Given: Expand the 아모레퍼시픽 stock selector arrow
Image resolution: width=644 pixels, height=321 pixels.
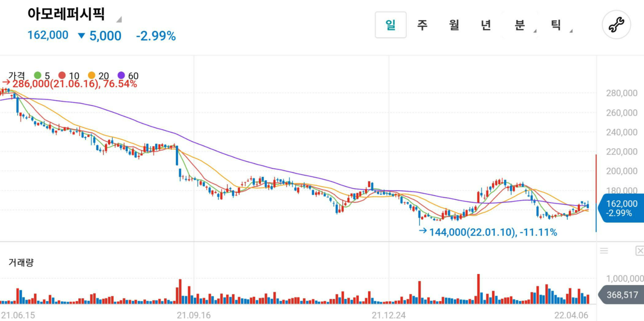Looking at the screenshot, I should pos(119,19).
